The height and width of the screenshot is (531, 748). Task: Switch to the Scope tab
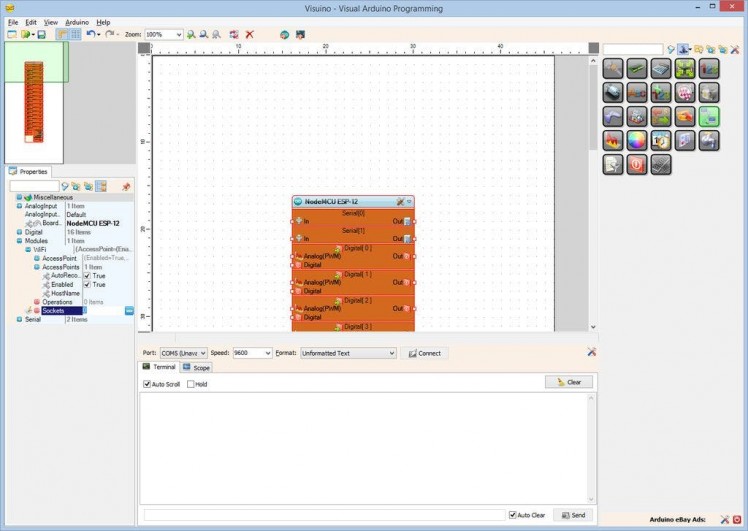(196, 368)
